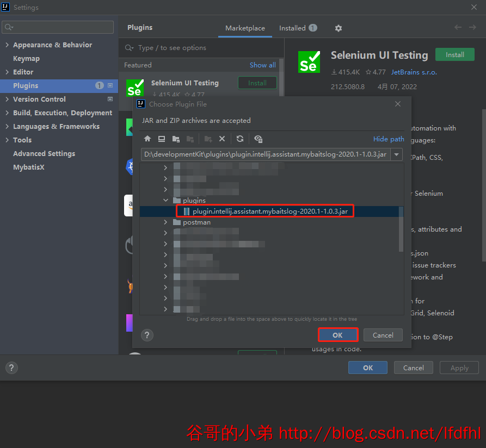Click Hide path link

coord(389,139)
